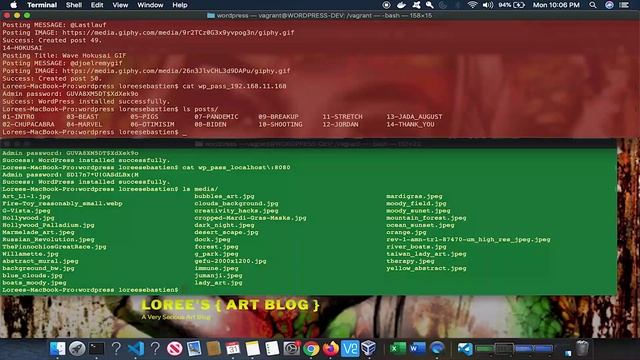Click 'mardigras.jpeg' in media listing

pos(414,196)
